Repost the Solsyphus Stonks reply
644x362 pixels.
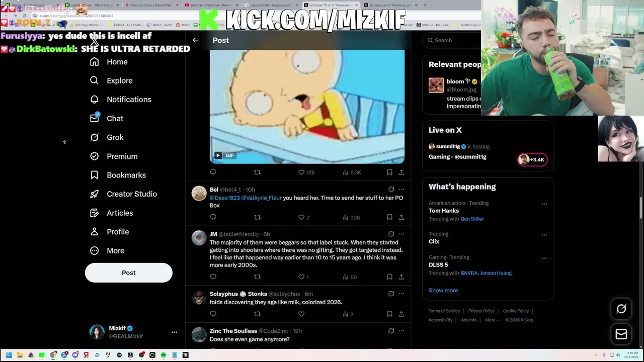pyautogui.click(x=257, y=314)
